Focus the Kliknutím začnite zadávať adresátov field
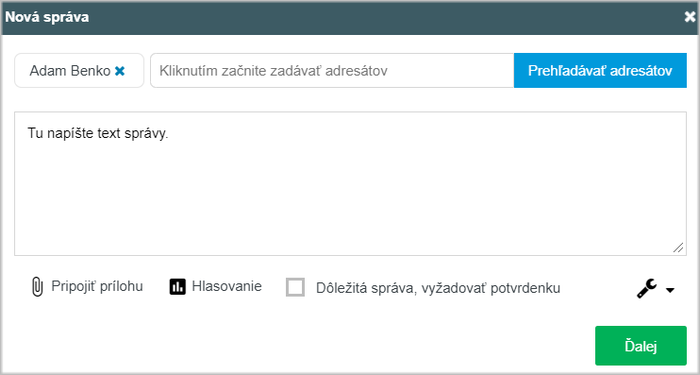This screenshot has height=375, width=700. (332, 71)
